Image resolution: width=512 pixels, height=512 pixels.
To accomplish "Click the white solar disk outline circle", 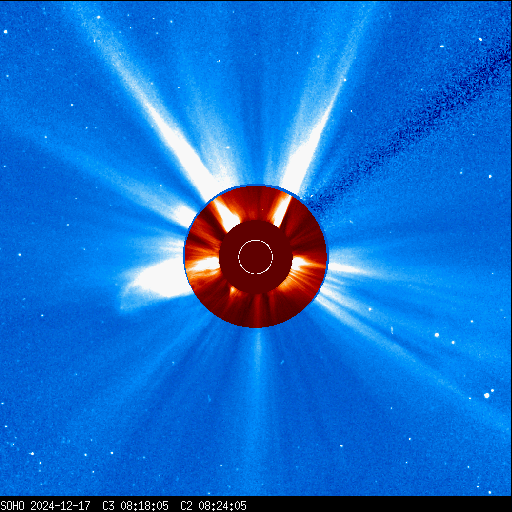I will coord(256,257).
